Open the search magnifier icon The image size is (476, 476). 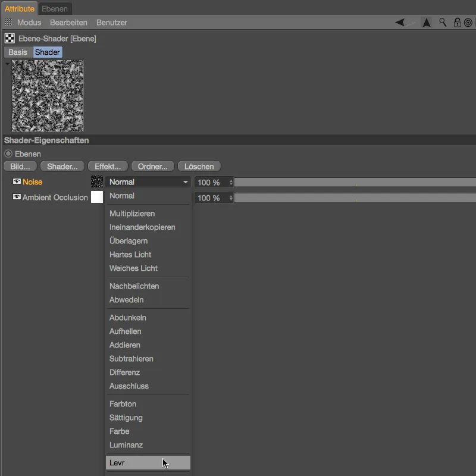443,22
